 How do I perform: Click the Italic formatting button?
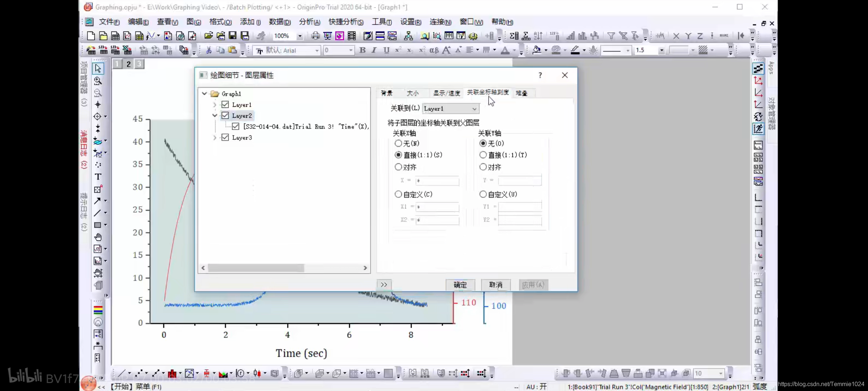tap(374, 50)
